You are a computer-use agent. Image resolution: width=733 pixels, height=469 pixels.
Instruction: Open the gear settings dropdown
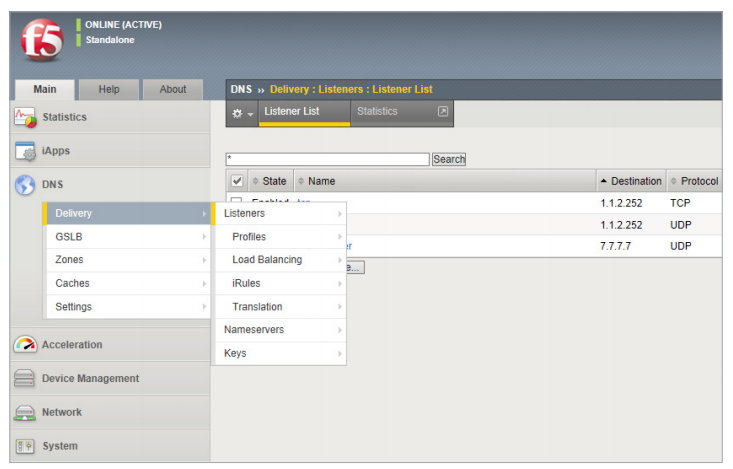point(242,113)
